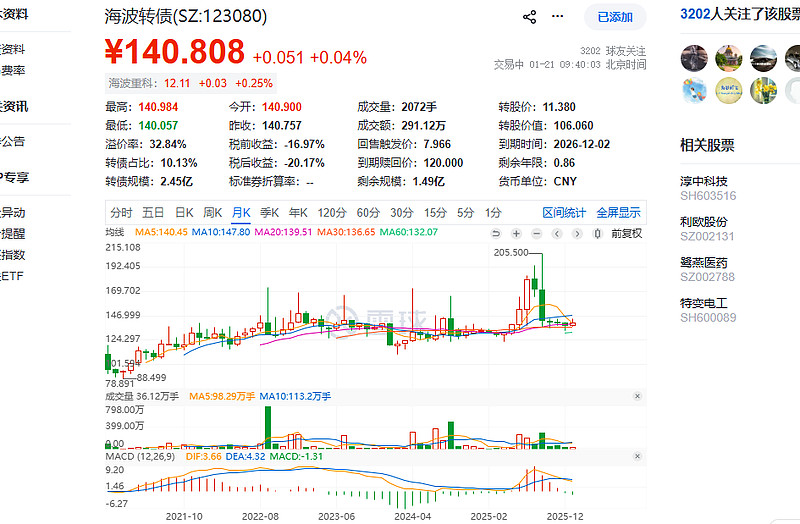The width and height of the screenshot is (800, 524).
Task: Click the share icon beside the bond title
Action: point(530,17)
